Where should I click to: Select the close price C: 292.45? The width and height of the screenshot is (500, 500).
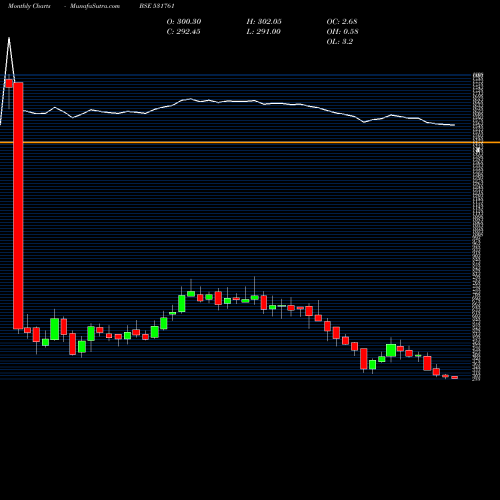tap(183, 32)
